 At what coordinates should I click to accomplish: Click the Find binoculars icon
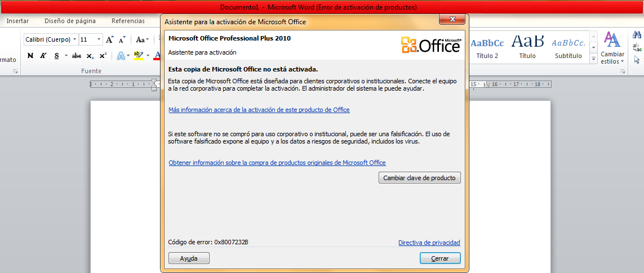point(637,35)
